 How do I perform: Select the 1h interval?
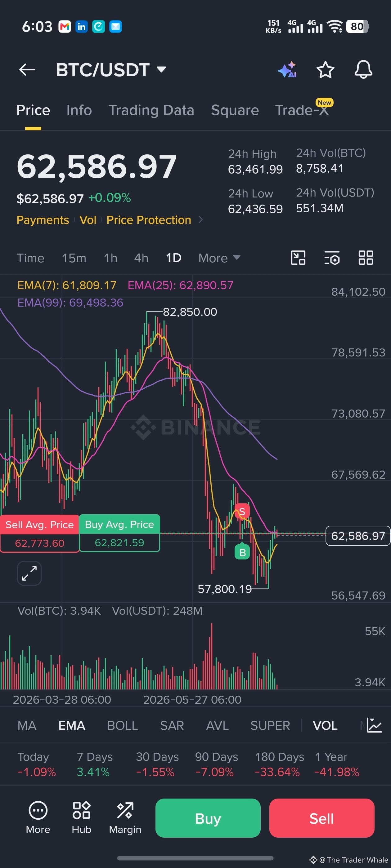[110, 258]
